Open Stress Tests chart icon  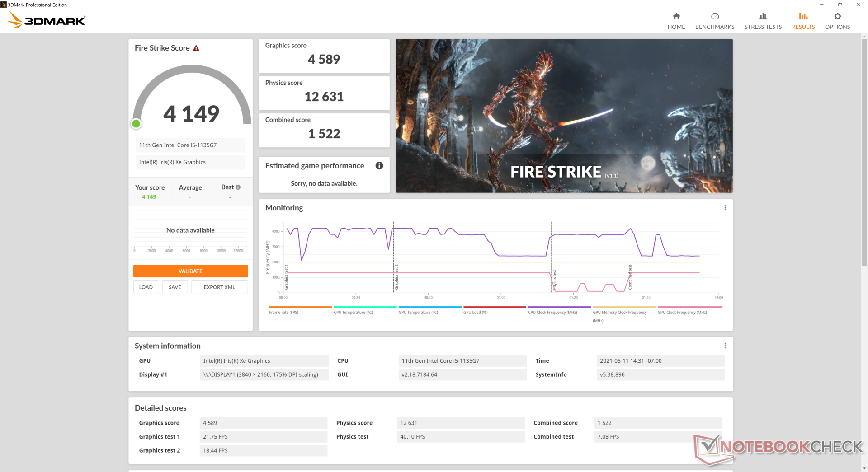(763, 17)
